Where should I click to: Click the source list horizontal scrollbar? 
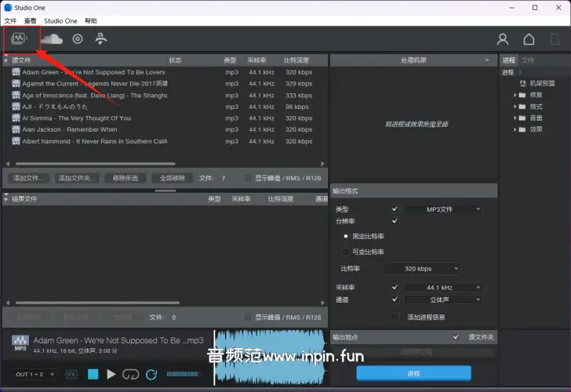pos(96,164)
